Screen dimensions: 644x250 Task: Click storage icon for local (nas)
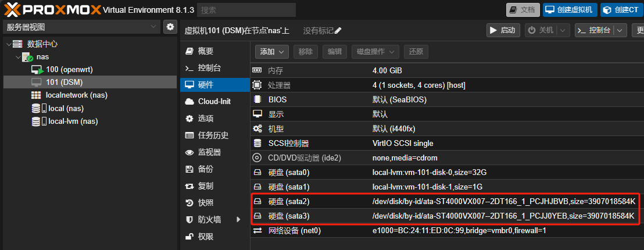point(38,108)
